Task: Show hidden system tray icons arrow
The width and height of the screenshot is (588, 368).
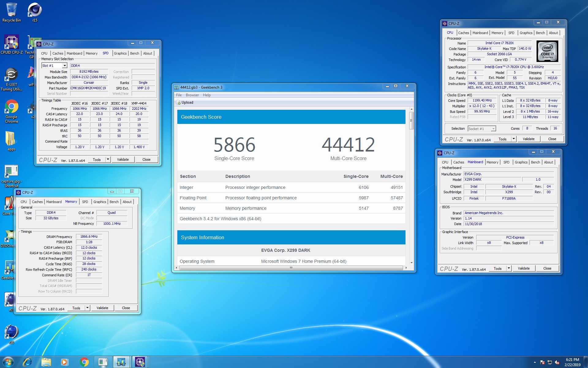Action: click(x=535, y=362)
